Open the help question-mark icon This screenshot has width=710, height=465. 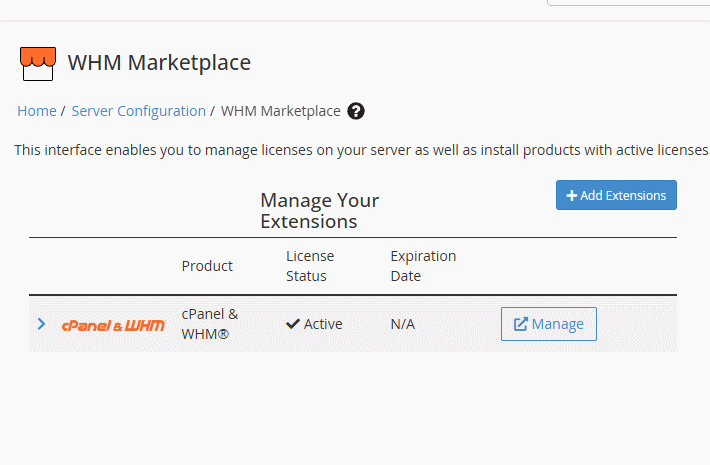(356, 111)
